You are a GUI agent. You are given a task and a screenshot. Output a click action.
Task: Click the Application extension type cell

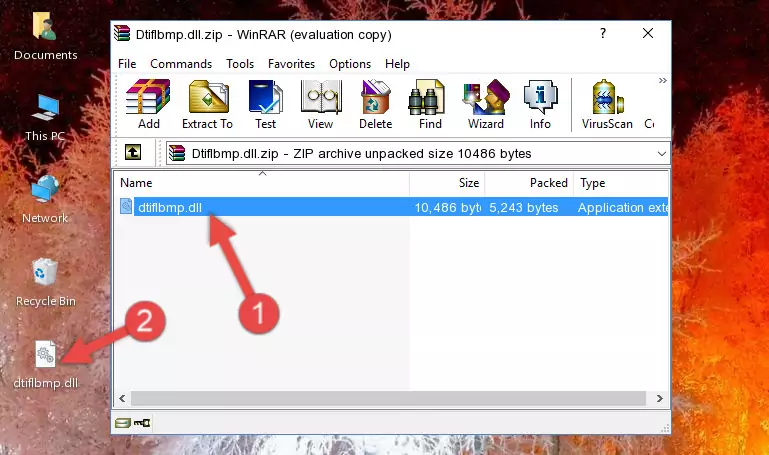622,208
